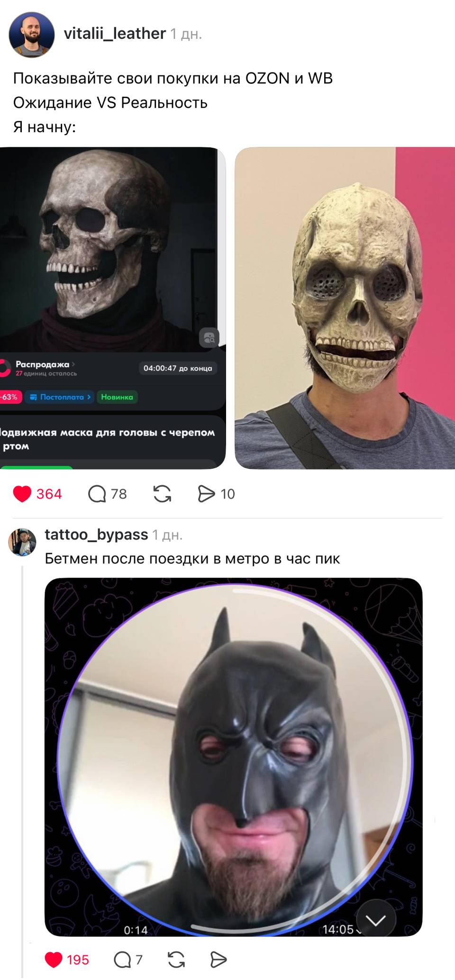
Task: Open vitalii_leather username link
Action: [115, 34]
